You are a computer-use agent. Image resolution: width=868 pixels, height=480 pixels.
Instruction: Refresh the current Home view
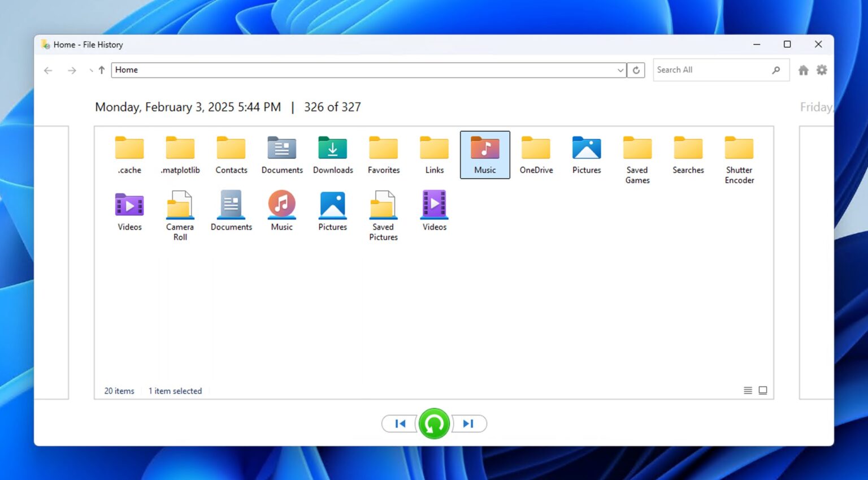[x=636, y=70]
